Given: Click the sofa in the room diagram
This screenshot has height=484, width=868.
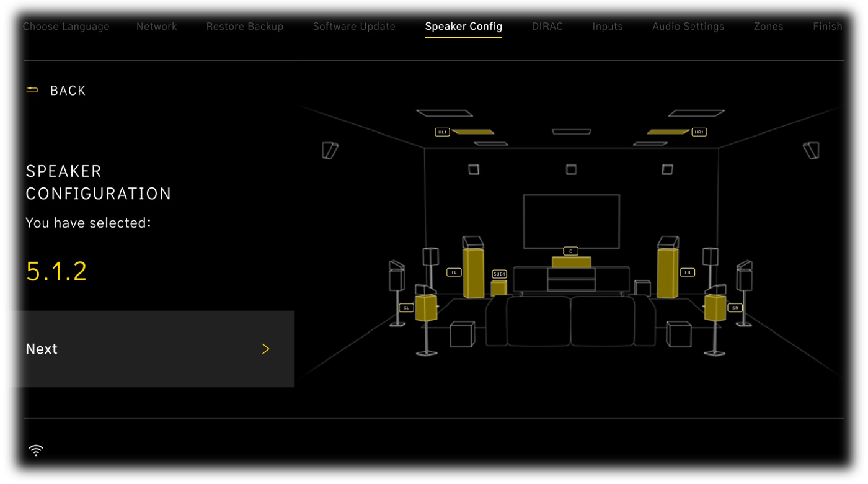Looking at the screenshot, I should click(x=571, y=321).
